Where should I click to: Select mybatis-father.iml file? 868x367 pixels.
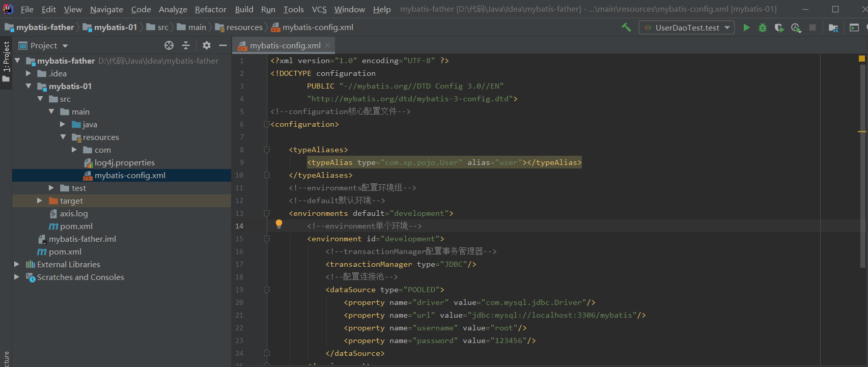tap(77, 239)
